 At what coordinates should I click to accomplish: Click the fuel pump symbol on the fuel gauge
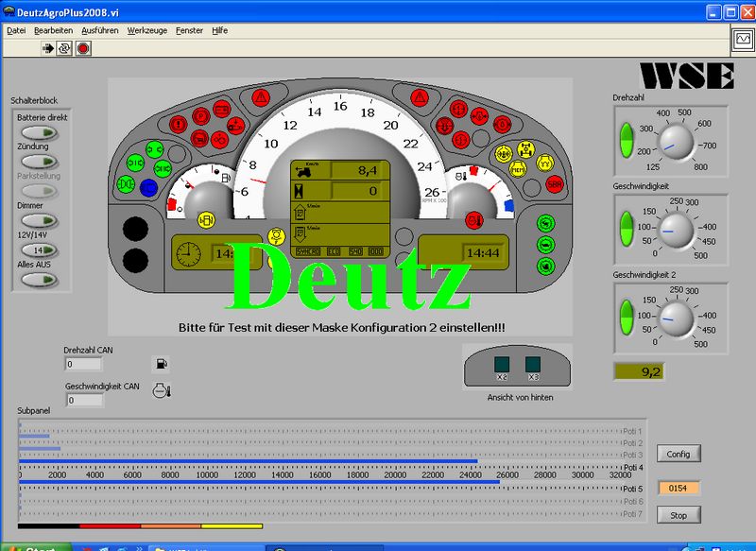click(226, 178)
